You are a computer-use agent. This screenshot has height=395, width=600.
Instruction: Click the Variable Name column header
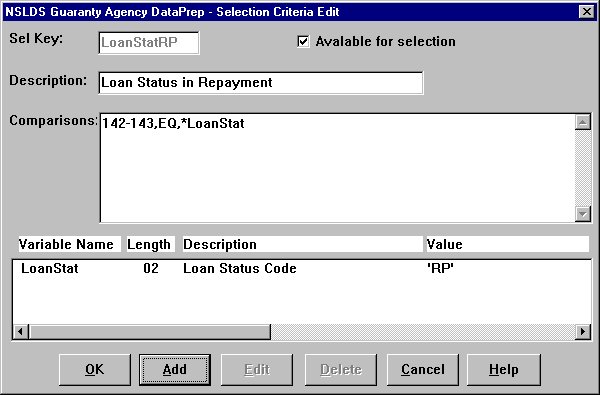(x=70, y=244)
